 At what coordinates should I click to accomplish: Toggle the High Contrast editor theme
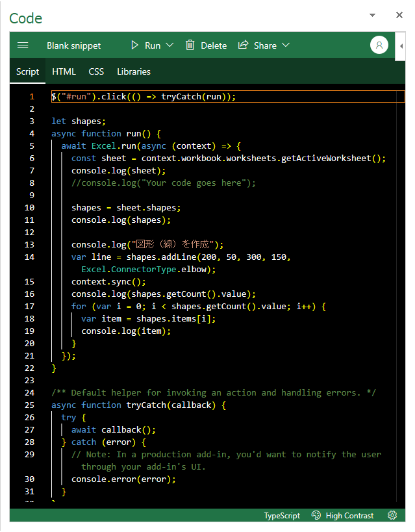(x=349, y=516)
